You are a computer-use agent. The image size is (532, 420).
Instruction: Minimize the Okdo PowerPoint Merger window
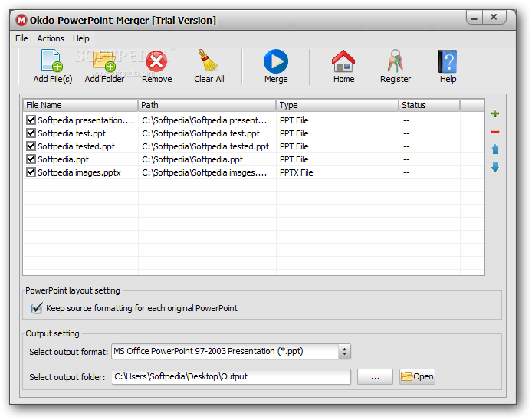474,18
